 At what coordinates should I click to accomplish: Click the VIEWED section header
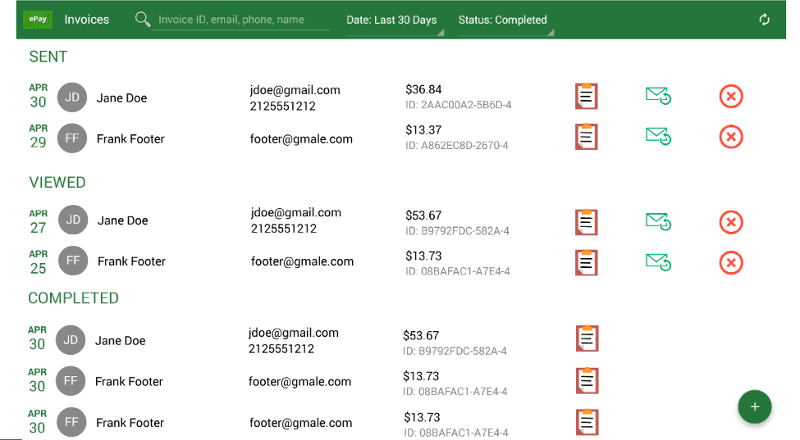[57, 182]
